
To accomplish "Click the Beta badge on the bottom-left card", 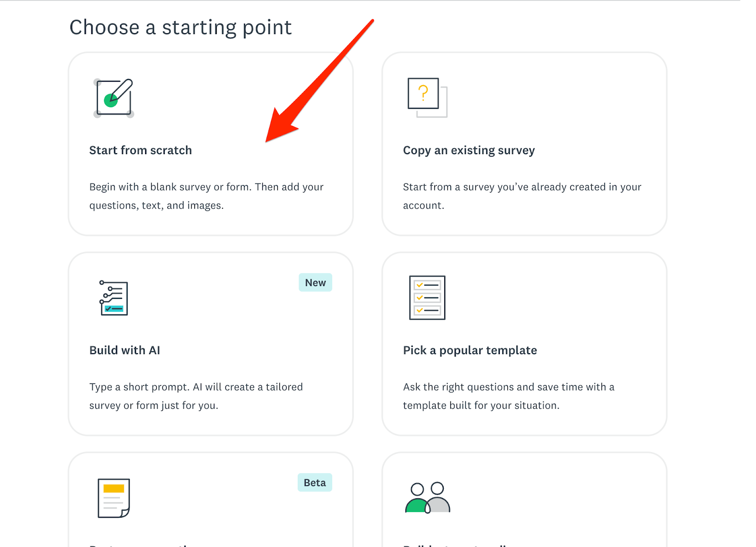I will click(x=314, y=482).
